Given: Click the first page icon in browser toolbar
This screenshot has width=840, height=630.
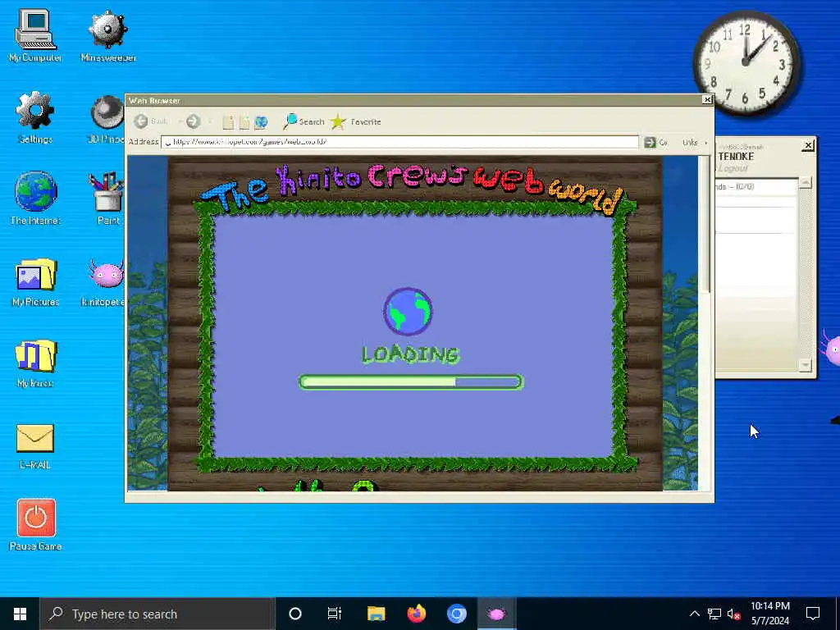Looking at the screenshot, I should 229,122.
